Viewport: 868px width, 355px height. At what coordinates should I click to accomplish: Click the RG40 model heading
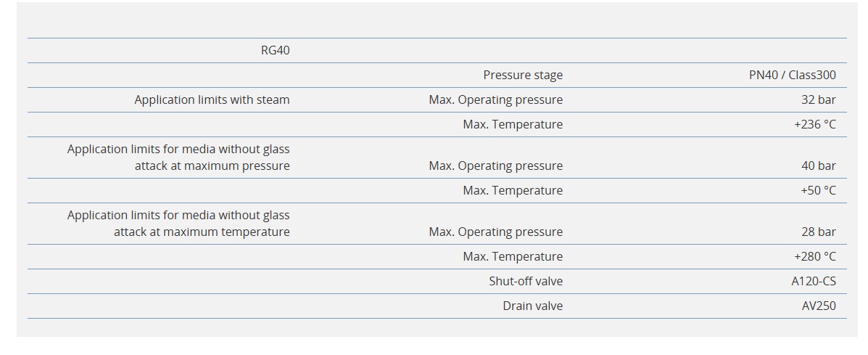click(x=275, y=51)
